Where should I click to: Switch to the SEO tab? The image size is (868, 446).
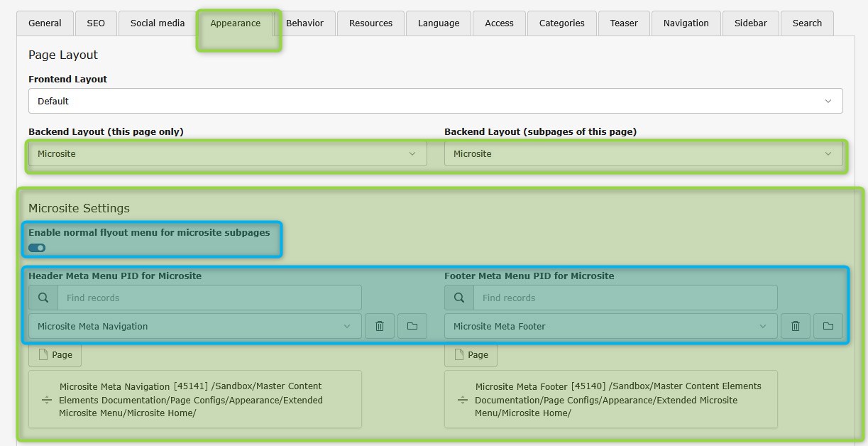(x=96, y=23)
